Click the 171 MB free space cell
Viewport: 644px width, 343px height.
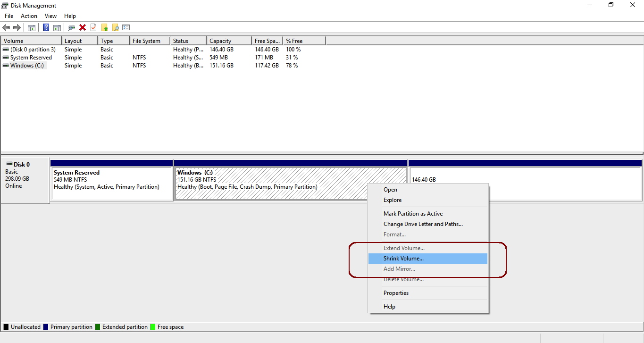point(264,58)
